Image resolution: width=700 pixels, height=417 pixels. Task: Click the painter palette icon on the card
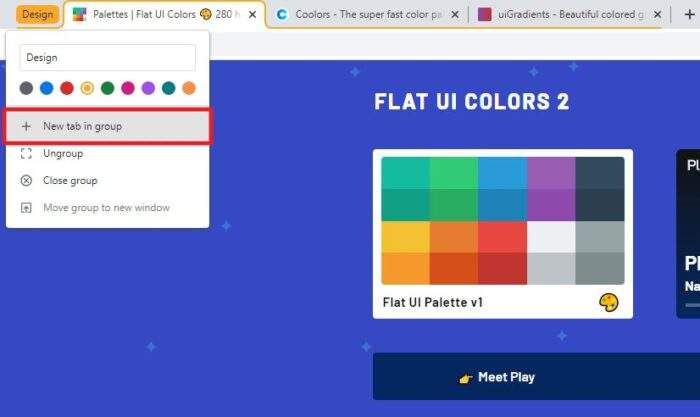coord(608,302)
